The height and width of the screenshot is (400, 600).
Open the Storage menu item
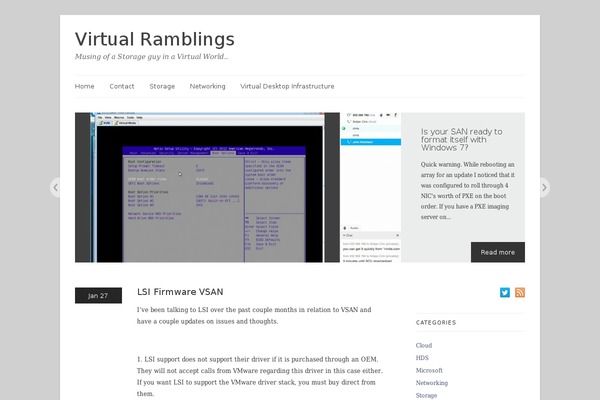point(162,86)
